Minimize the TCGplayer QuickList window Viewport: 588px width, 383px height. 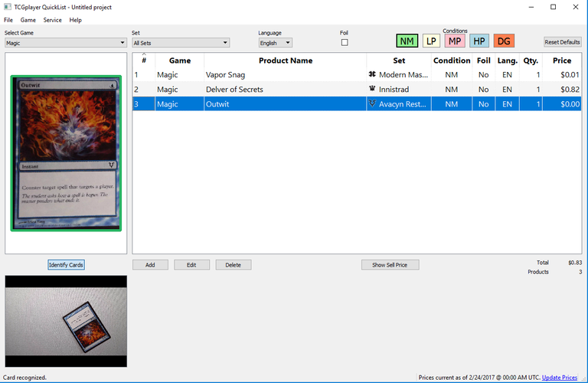coord(531,7)
